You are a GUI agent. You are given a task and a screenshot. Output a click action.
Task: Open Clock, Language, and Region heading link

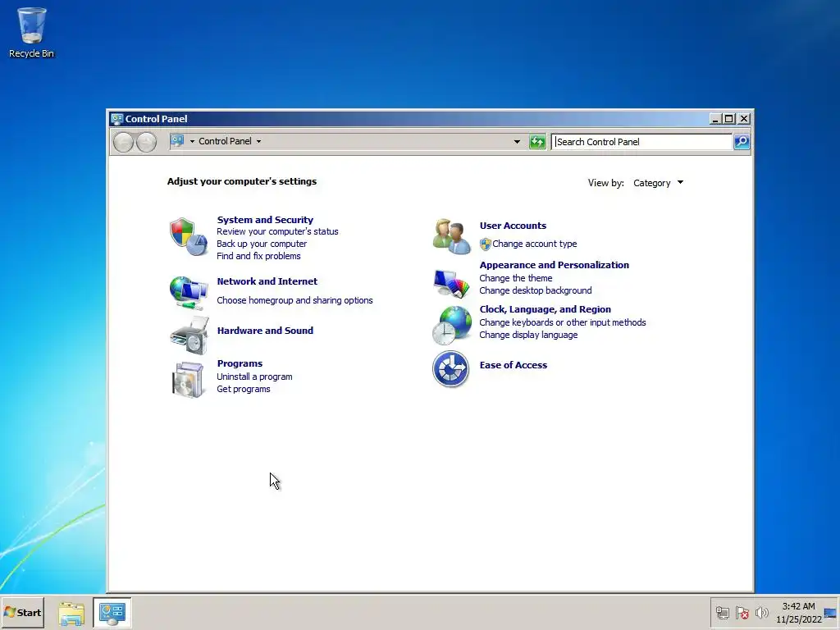click(545, 309)
